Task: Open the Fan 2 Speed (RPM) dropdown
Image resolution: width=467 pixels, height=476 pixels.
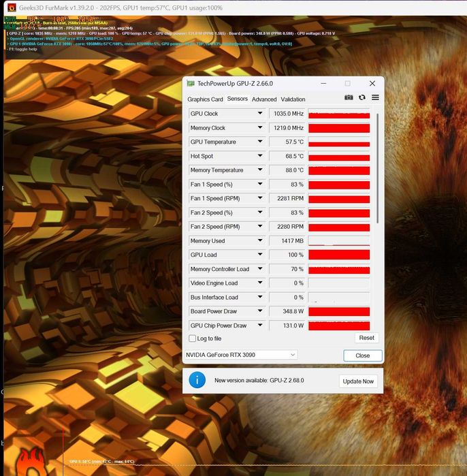Action: tap(260, 226)
